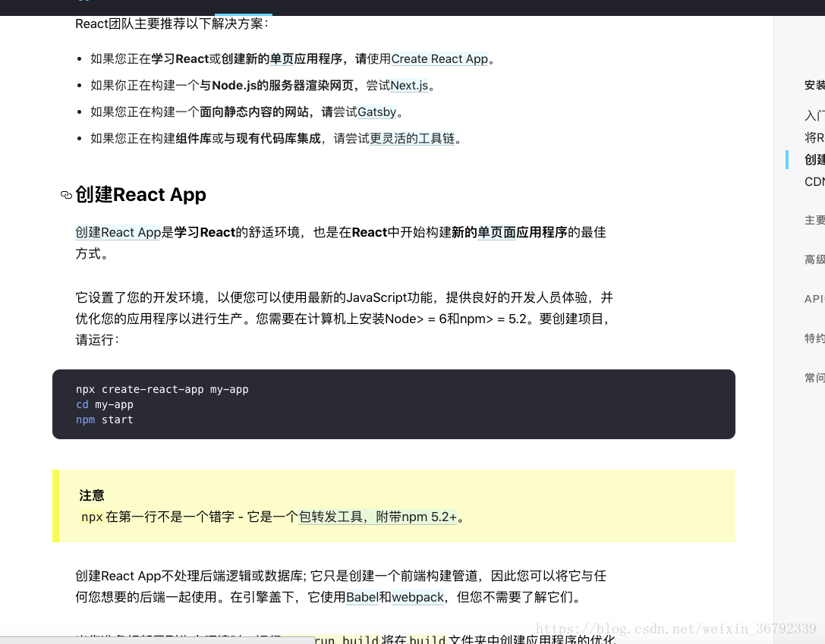Viewport: 825px width, 644px height.
Task: Select the CDN sidebar item
Action: [x=814, y=182]
